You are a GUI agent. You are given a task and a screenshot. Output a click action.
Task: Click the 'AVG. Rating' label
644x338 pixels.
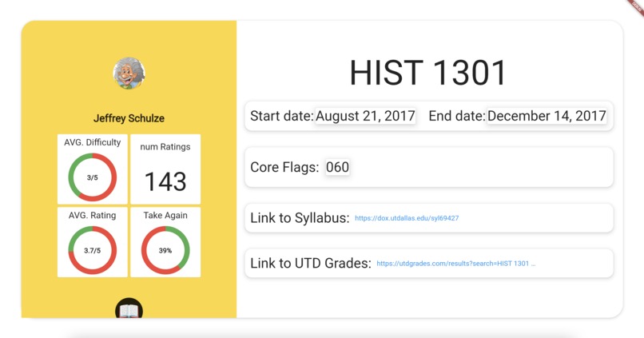pos(93,215)
